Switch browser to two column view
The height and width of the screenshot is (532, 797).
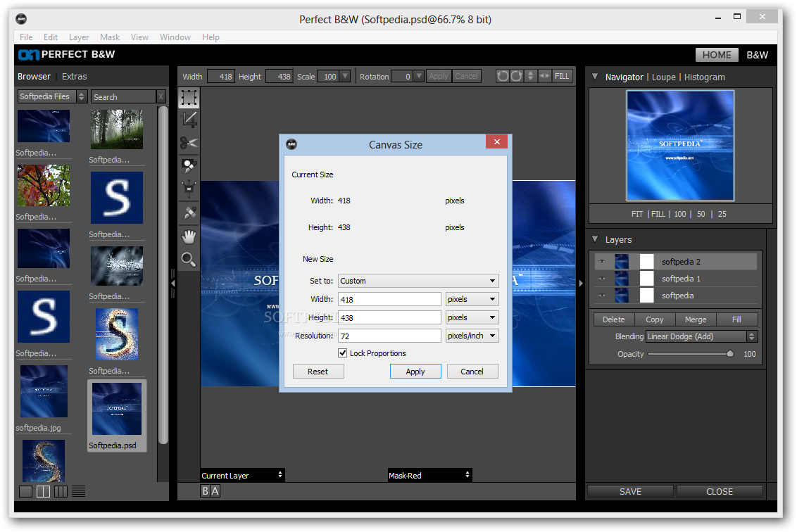43,491
